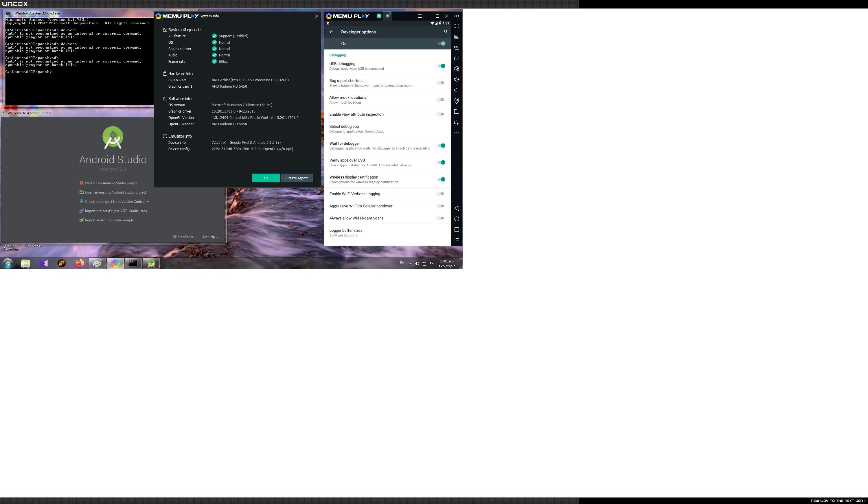The width and height of the screenshot is (868, 504).
Task: Close the Settings tab in MEmu
Action: [x=390, y=13]
